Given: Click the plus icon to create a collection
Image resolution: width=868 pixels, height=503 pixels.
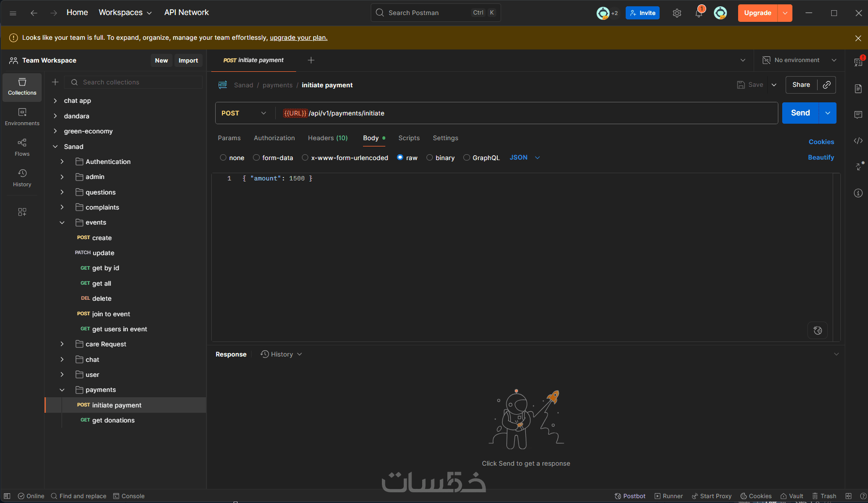Looking at the screenshot, I should click(x=55, y=82).
